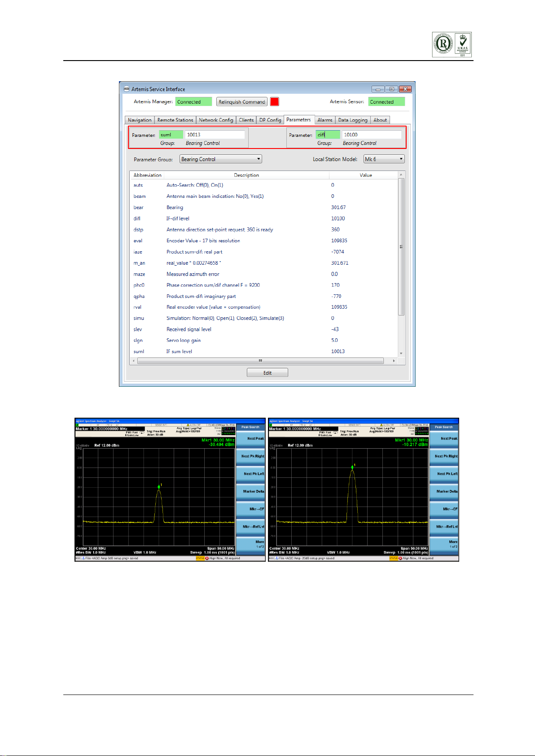
Task: Select the phc0 Phase correction row
Action: click(x=264, y=285)
